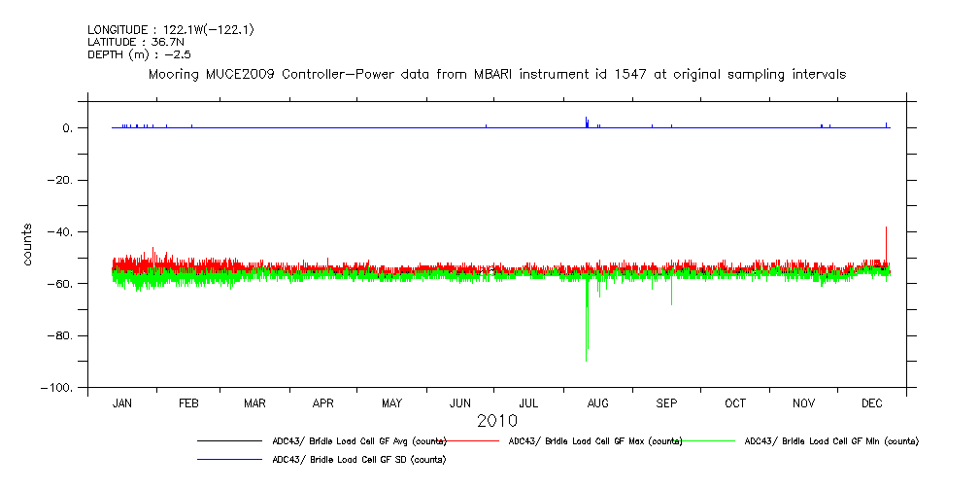Select the JAN month label on the x-axis

click(122, 402)
